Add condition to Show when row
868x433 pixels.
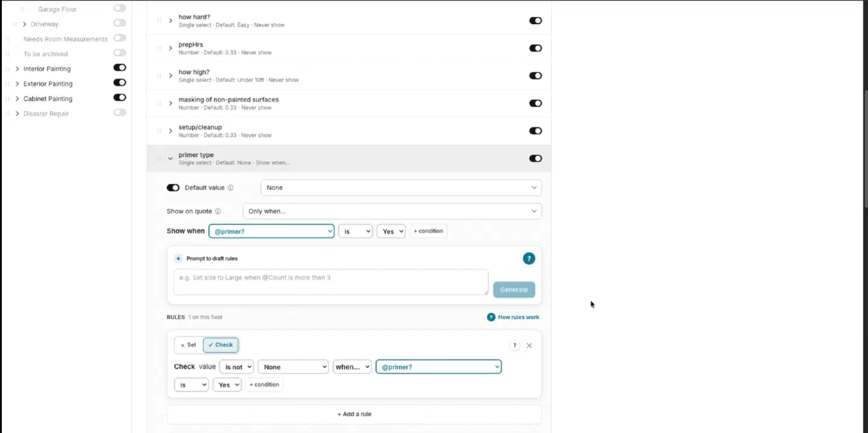429,231
